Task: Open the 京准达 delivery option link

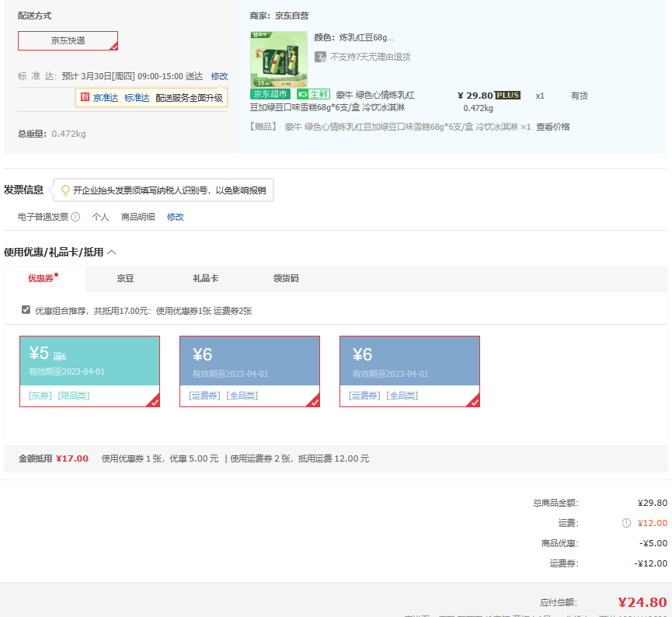Action: click(106, 98)
